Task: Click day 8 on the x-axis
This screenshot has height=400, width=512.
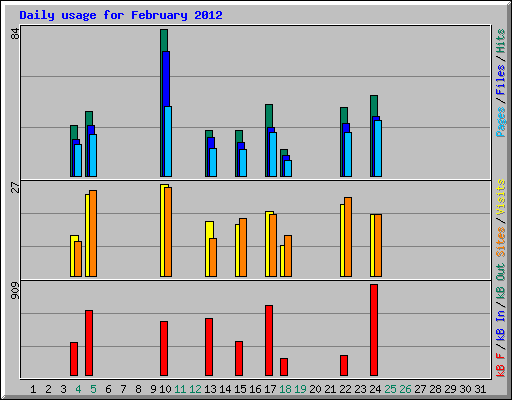Action: coord(138,389)
